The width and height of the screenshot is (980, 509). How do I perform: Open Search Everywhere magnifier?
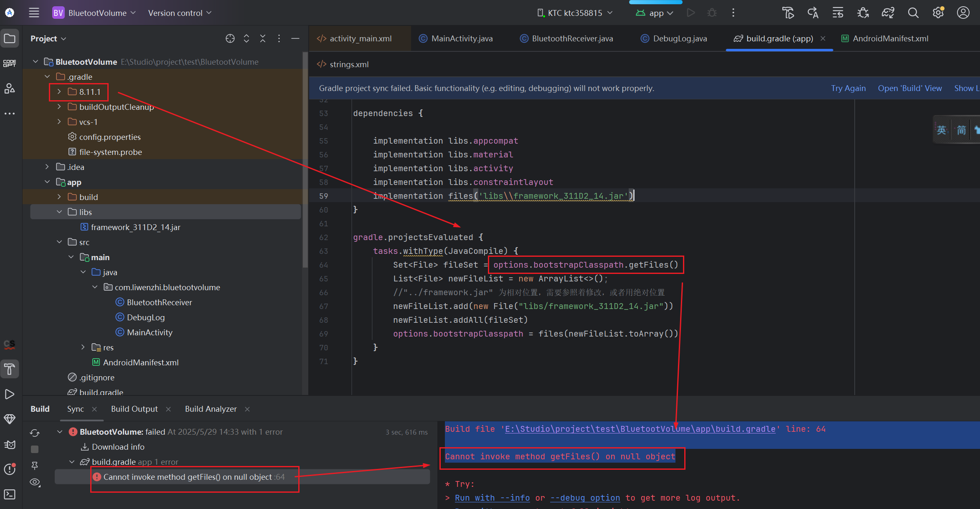coord(913,13)
